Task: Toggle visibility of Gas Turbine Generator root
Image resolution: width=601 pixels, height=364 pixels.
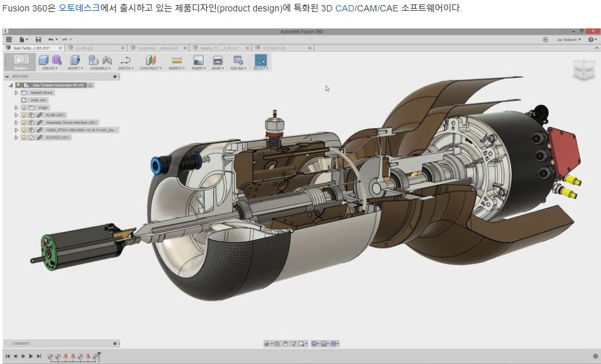Action: [18, 85]
